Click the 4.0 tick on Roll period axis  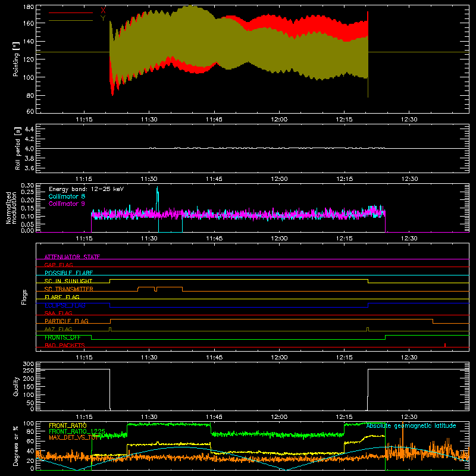click(x=29, y=149)
